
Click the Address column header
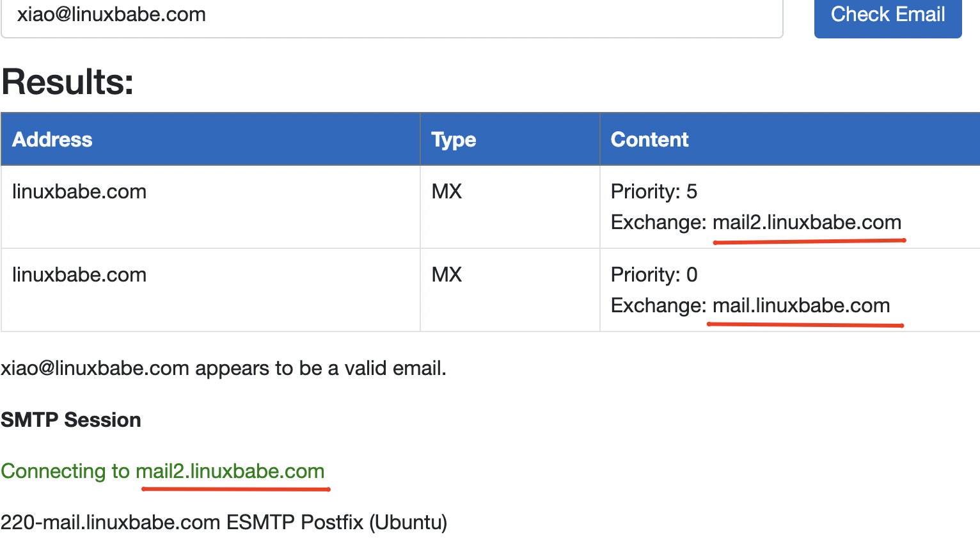pyautogui.click(x=52, y=139)
